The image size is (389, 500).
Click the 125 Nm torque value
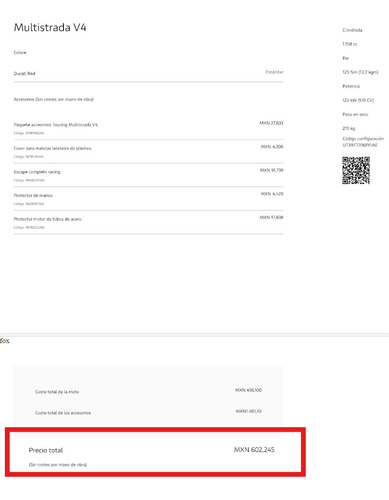(x=360, y=72)
